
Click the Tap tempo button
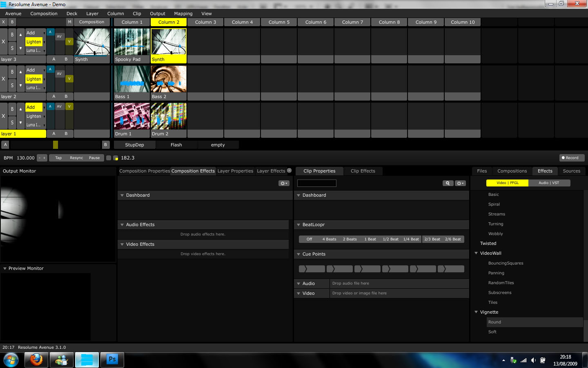point(58,158)
